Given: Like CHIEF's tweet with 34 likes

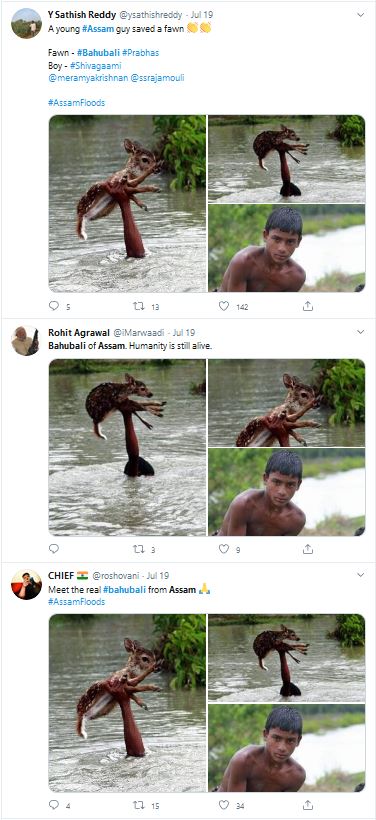Looking at the screenshot, I should pyautogui.click(x=224, y=804).
